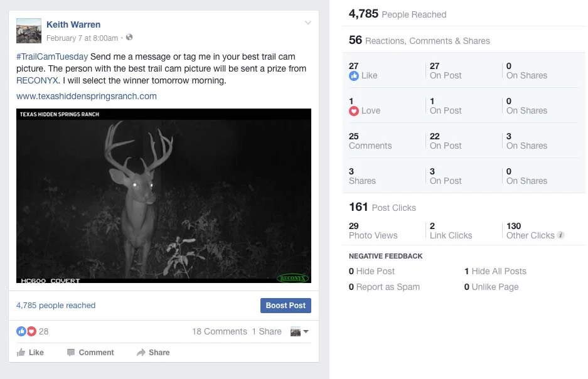
Task: Click the Other Clicks info icon
Action: coord(560,235)
